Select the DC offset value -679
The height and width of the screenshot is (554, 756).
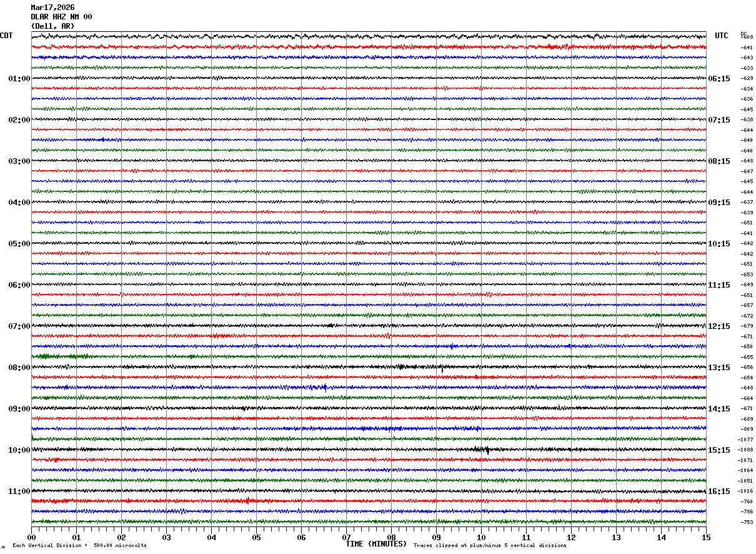747,326
